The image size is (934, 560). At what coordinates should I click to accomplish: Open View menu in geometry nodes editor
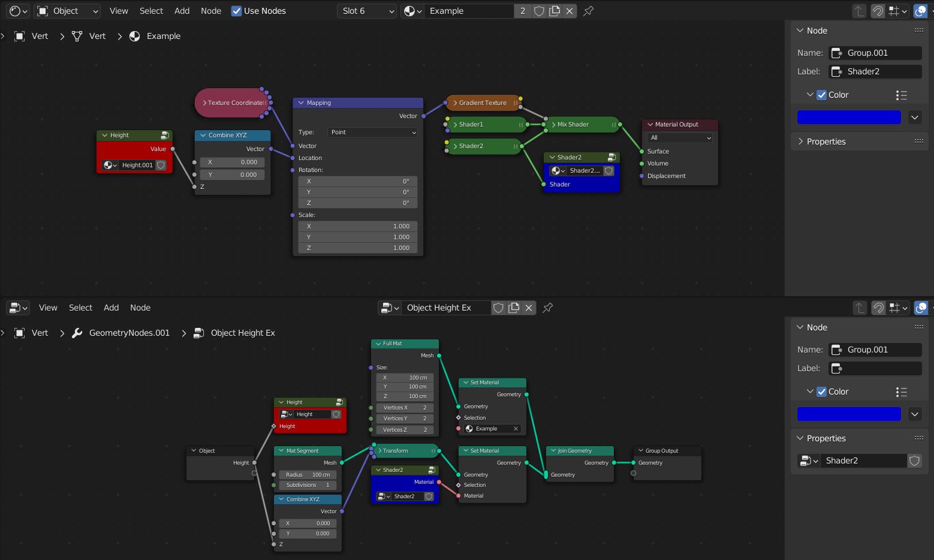[48, 308]
